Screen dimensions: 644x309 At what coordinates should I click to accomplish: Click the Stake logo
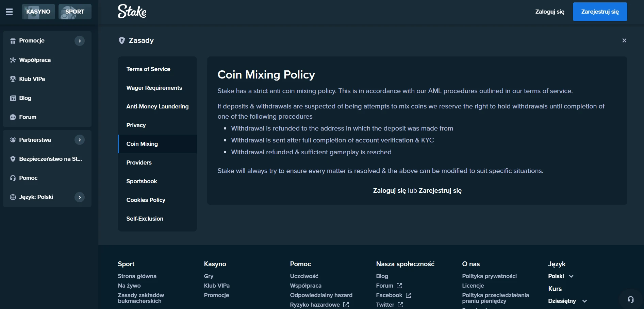[132, 12]
